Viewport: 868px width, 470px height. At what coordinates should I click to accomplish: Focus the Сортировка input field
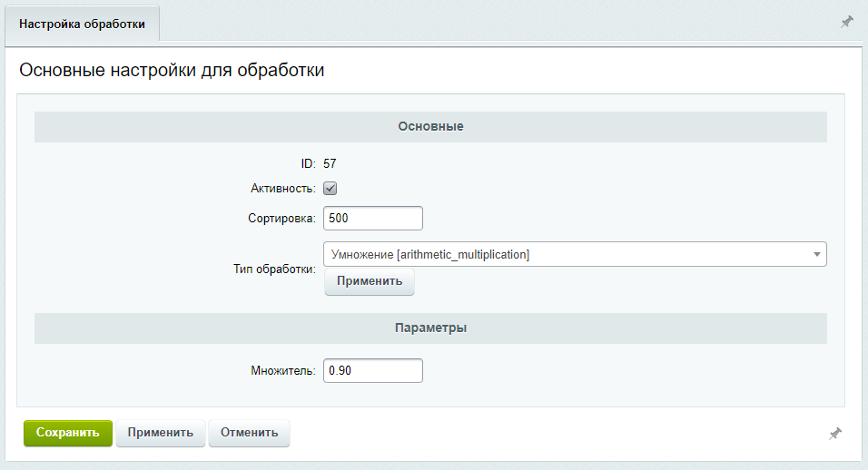[x=373, y=218]
